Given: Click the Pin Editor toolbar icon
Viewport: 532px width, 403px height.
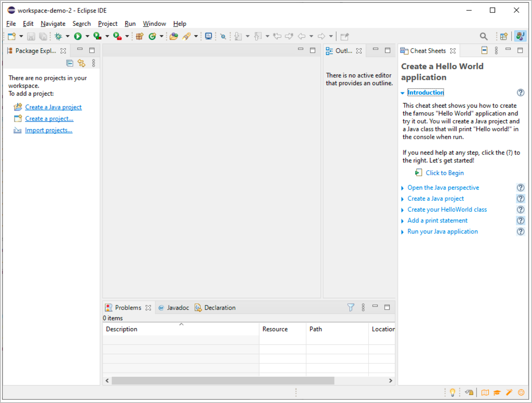Looking at the screenshot, I should 344,37.
